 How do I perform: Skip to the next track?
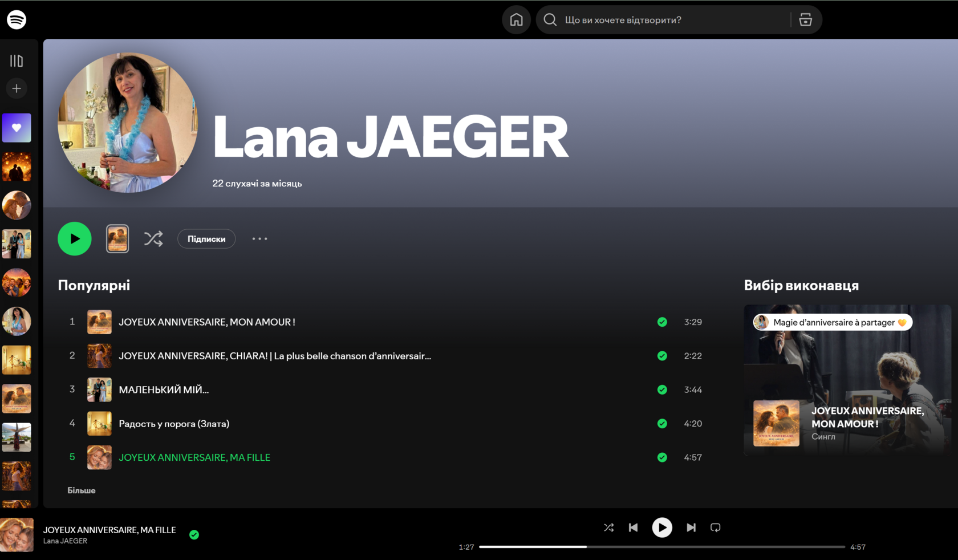coord(691,527)
